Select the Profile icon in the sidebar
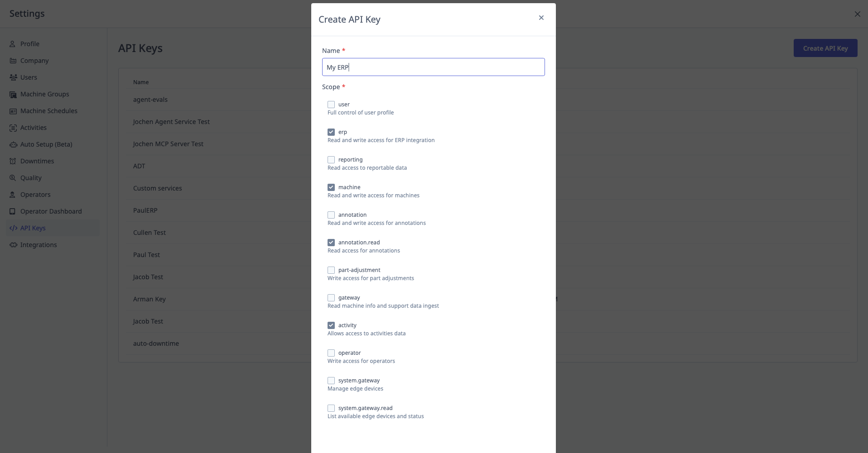Screen dimensions: 868x453 coord(13,43)
